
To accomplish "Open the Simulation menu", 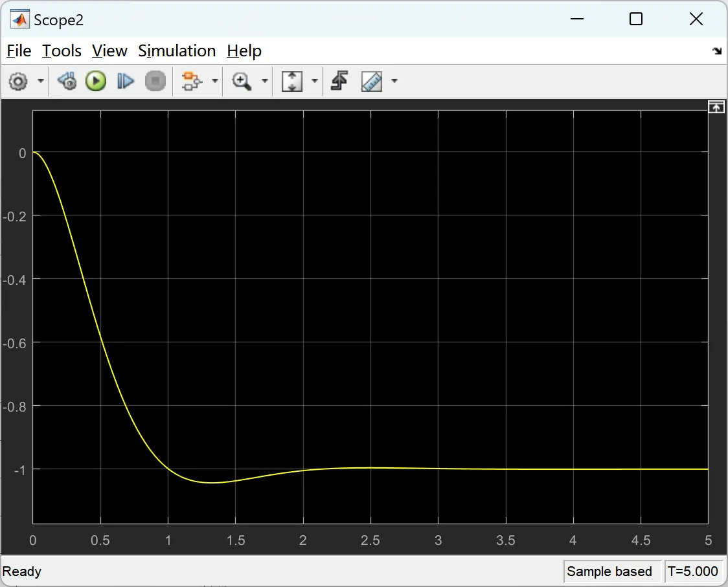I will [177, 50].
